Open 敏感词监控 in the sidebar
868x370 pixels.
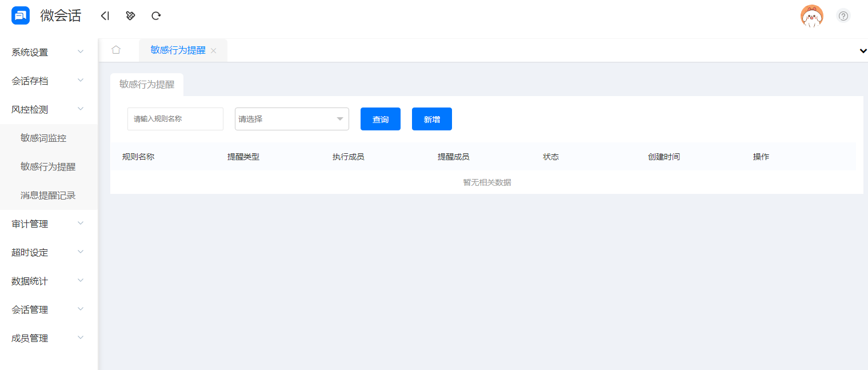coord(43,138)
